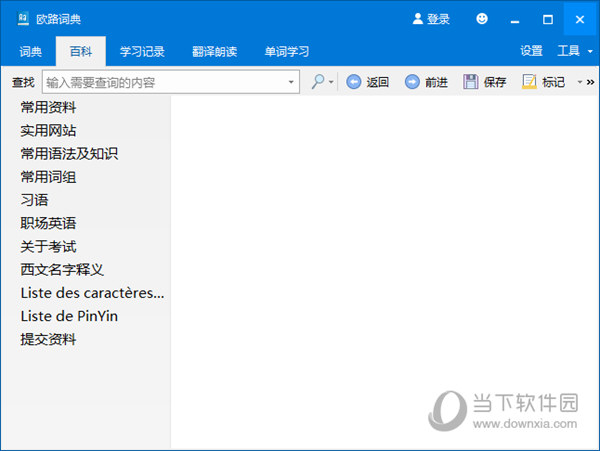The height and width of the screenshot is (451, 600).
Task: Switch to the 词典 tab
Action: coord(30,51)
